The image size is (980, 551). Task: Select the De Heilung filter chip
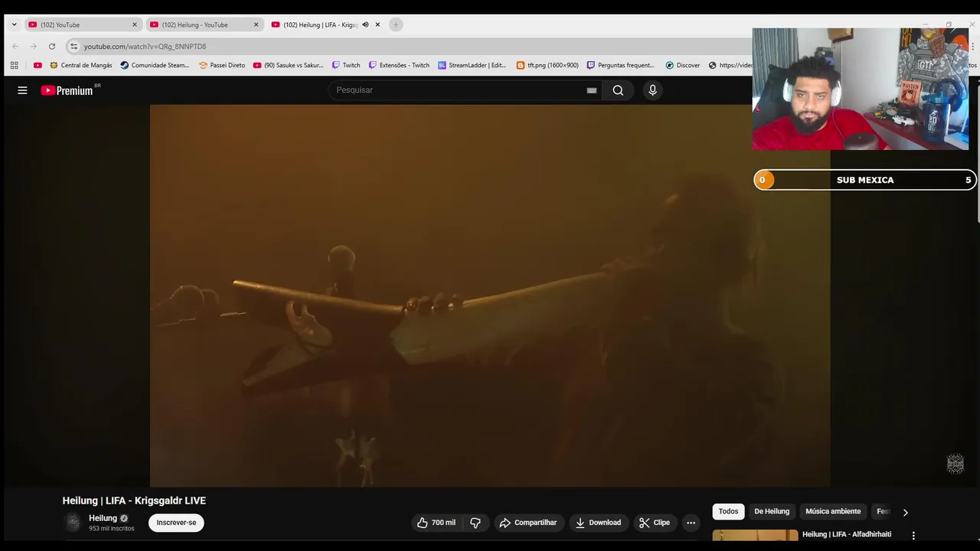(772, 511)
